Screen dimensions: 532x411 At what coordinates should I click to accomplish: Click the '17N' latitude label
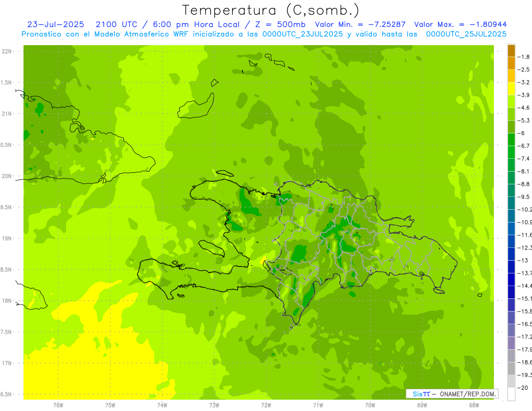pos(7,363)
